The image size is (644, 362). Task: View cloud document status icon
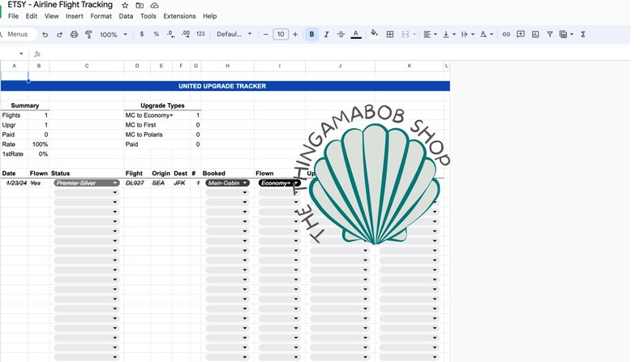(x=154, y=6)
